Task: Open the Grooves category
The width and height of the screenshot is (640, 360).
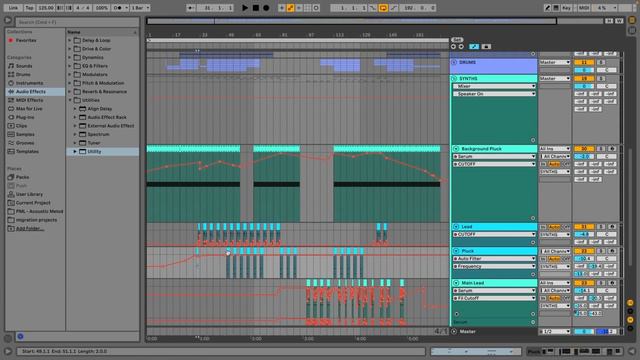Action: click(x=25, y=143)
